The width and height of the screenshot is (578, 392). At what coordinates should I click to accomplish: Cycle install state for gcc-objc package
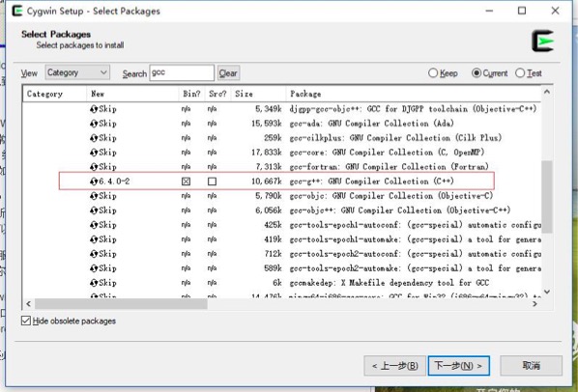point(94,196)
